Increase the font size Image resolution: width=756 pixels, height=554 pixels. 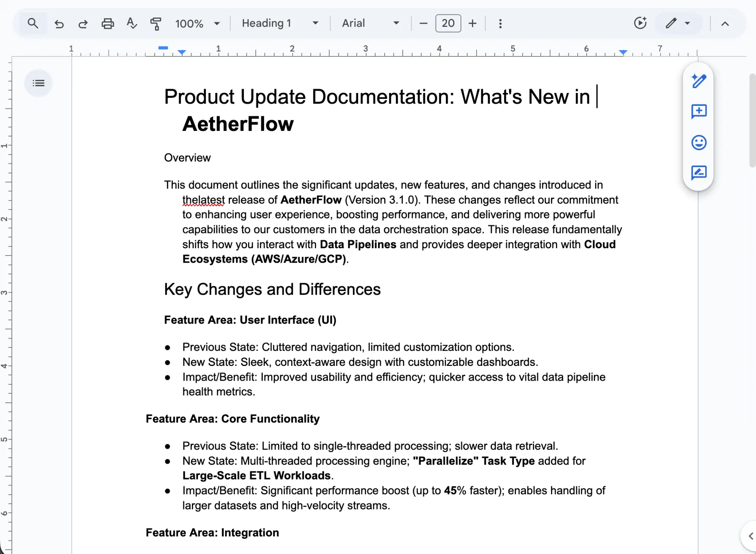[472, 23]
